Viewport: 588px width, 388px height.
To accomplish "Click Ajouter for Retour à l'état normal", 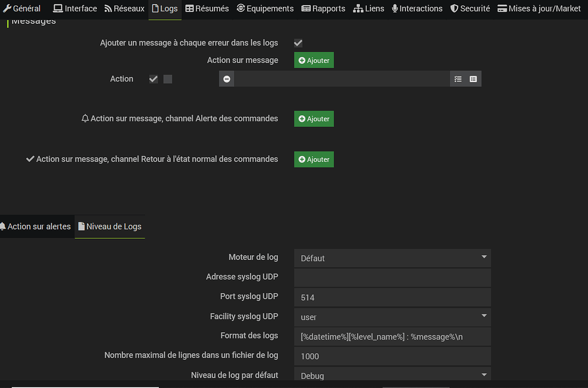I will click(314, 160).
